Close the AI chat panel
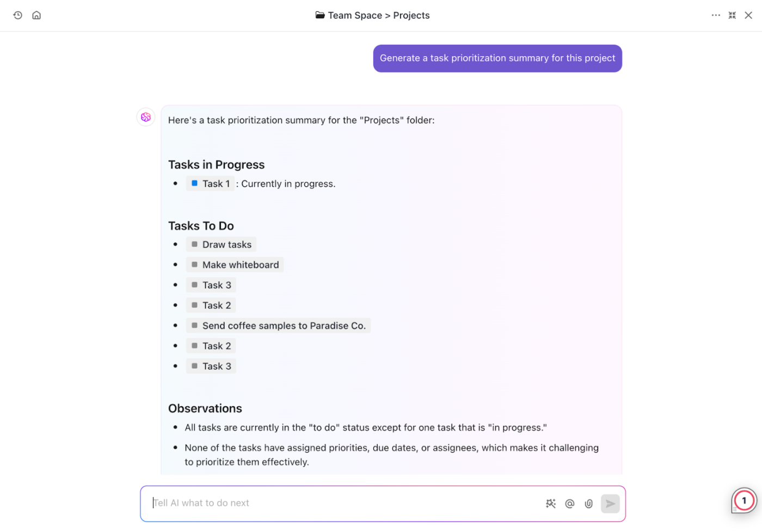This screenshot has height=532, width=762. (748, 15)
